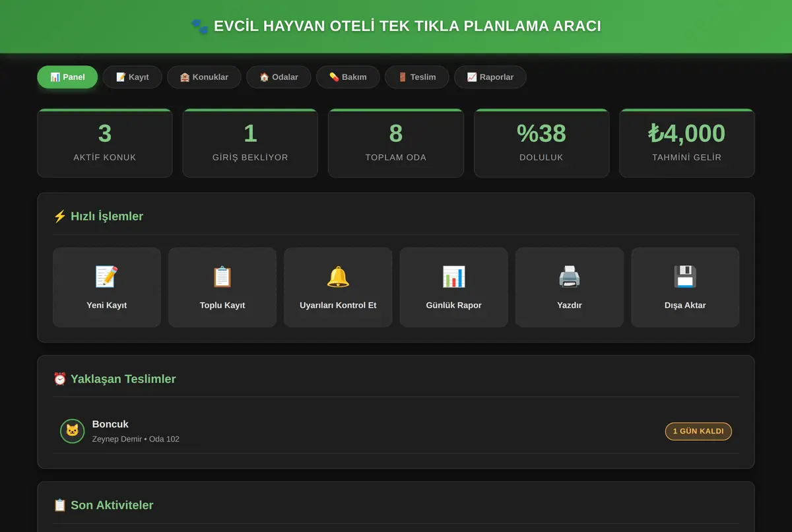Click the Günlük Rapor bar chart icon
Viewport: 792px width, 532px height.
pos(454,277)
